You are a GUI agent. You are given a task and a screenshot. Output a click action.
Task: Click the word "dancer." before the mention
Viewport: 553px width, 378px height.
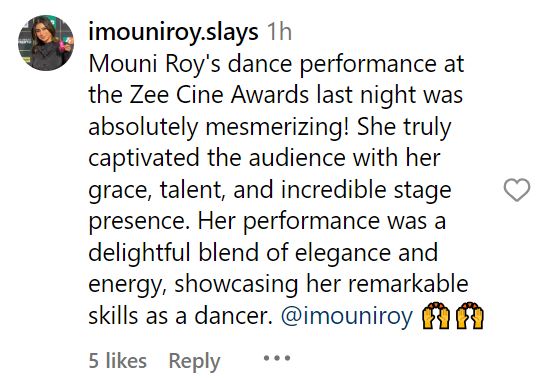tap(233, 315)
